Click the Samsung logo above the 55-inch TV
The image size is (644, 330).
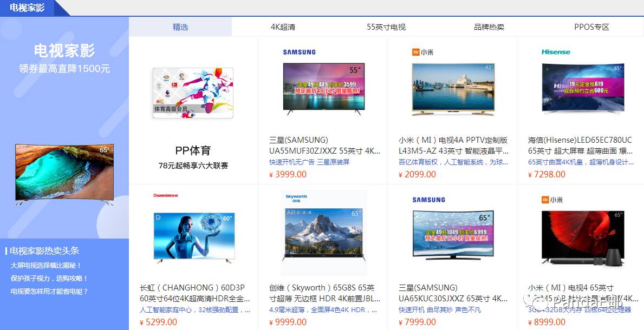[300, 52]
